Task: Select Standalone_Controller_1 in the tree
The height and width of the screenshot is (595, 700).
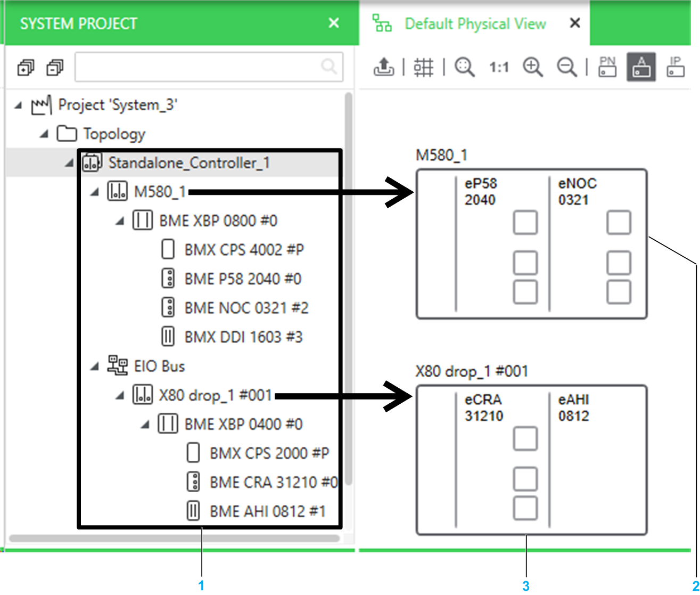Action: click(x=189, y=162)
